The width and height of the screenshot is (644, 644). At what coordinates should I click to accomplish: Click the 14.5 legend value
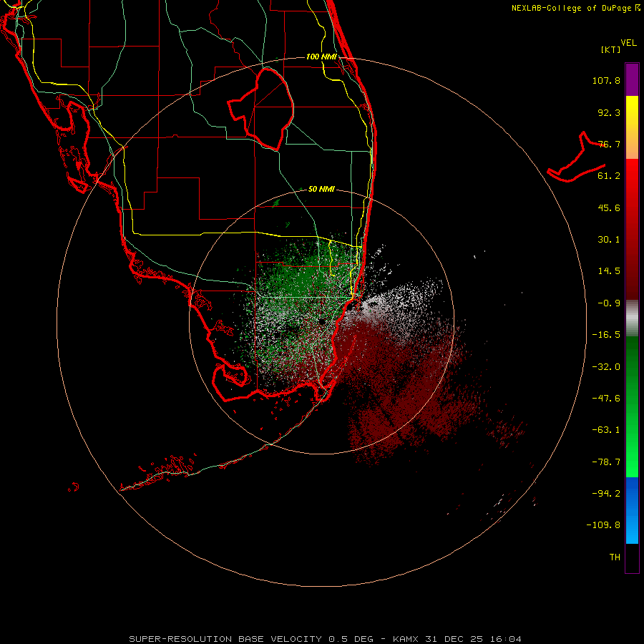click(x=609, y=271)
